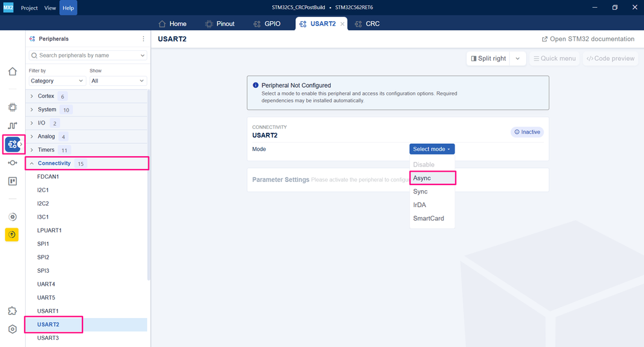
Task: Click the Parameter Settings heading
Action: (x=280, y=180)
